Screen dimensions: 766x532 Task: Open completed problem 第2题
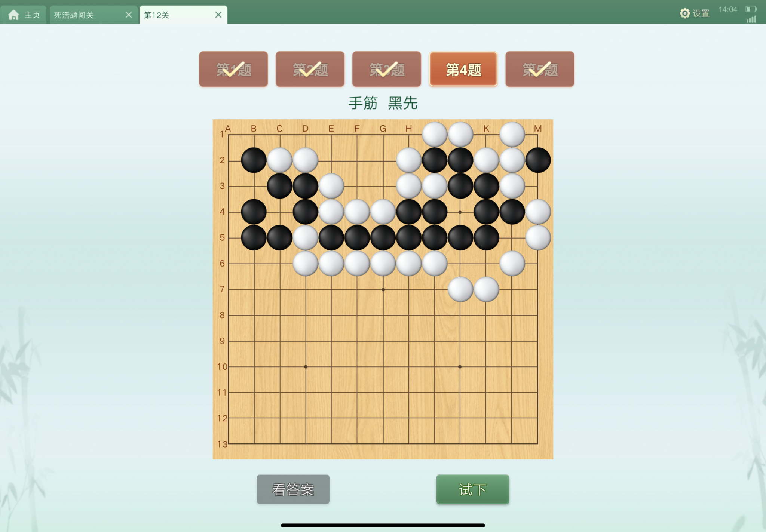coord(310,69)
